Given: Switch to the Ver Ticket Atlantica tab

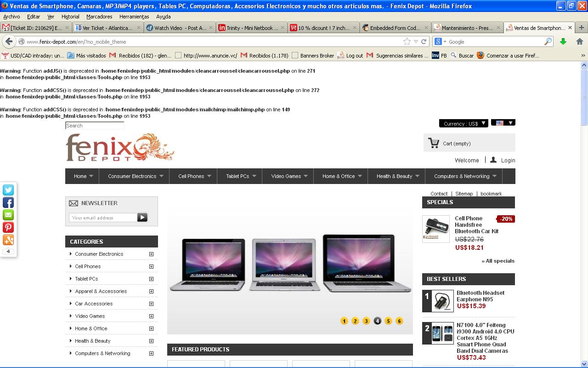Looking at the screenshot, I should [107, 28].
